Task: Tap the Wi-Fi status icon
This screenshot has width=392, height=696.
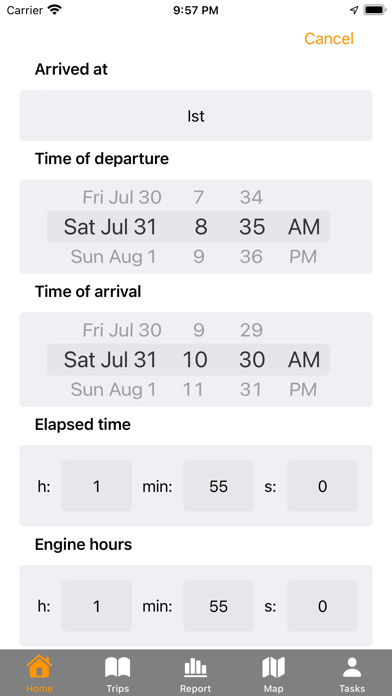Action: coord(55,10)
